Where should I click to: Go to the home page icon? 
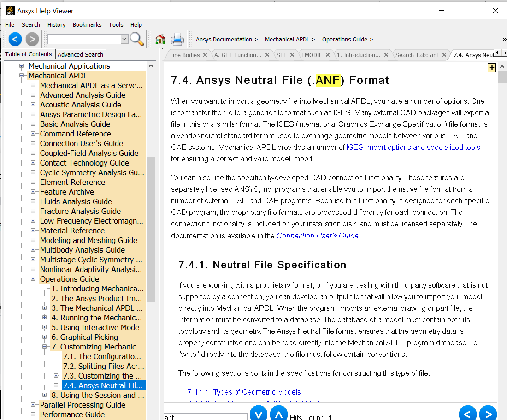point(160,40)
